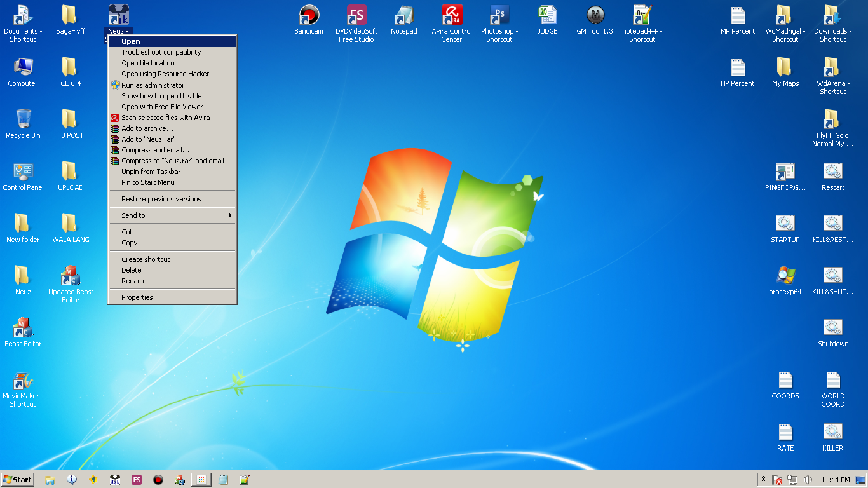This screenshot has width=868, height=488.
Task: Choose Open in the context menu
Action: click(172, 41)
